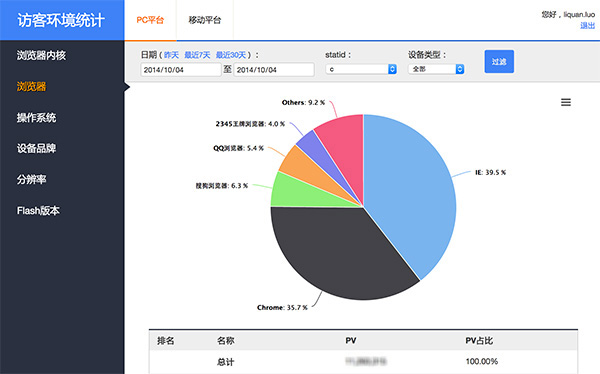
Task: Open the 分辨率 sidebar item
Action: pos(31,180)
